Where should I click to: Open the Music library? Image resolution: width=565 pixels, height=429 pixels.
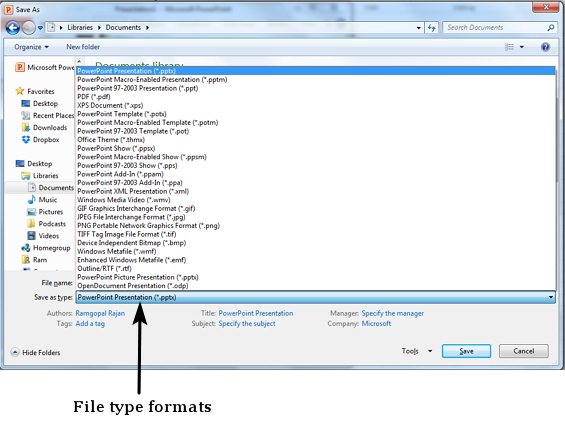(42, 200)
